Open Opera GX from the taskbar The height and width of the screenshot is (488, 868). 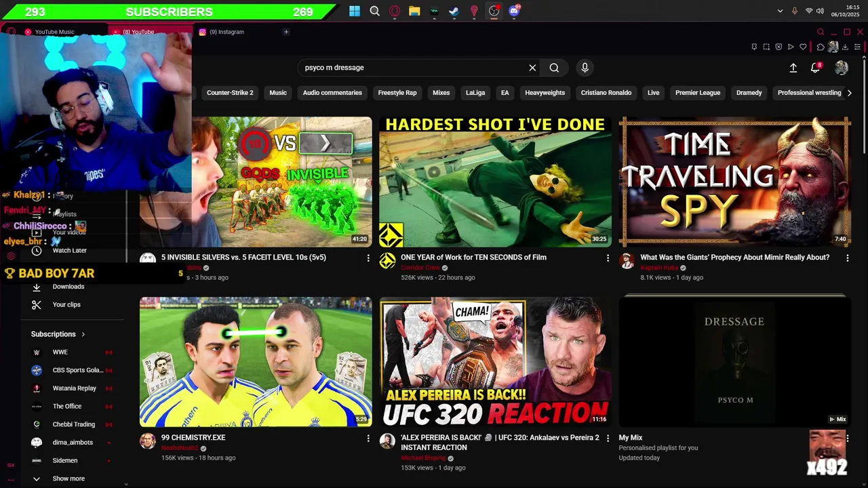point(395,11)
